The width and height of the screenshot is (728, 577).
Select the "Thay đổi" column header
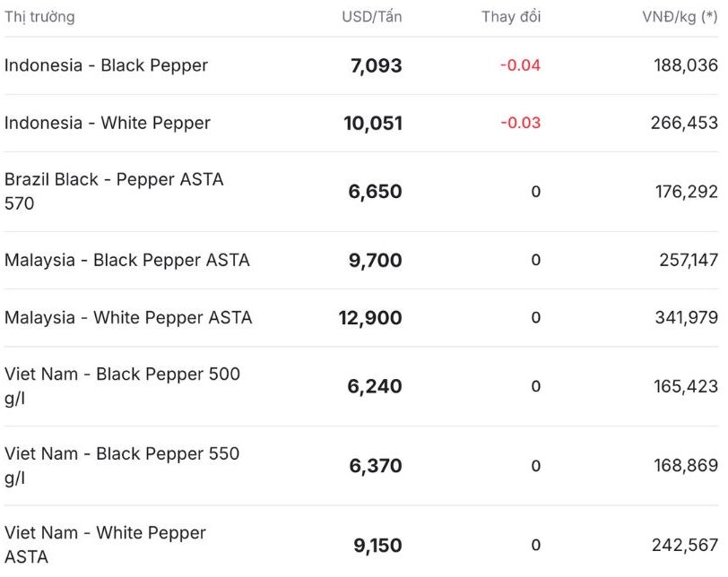pyautogui.click(x=511, y=17)
